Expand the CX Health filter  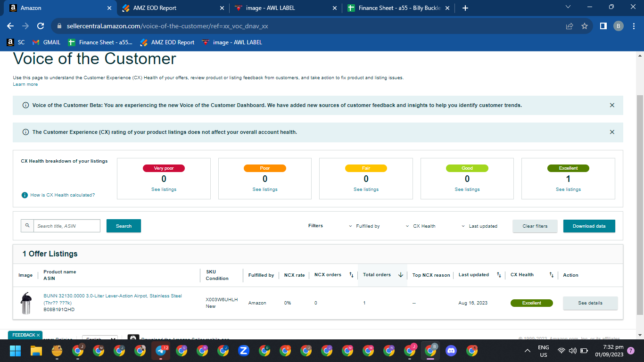tap(421, 226)
